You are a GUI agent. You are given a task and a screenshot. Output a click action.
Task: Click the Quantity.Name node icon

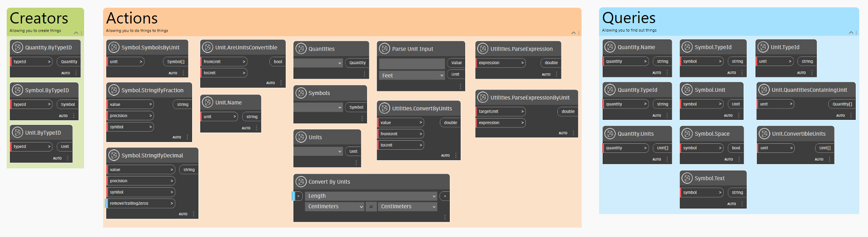point(610,47)
